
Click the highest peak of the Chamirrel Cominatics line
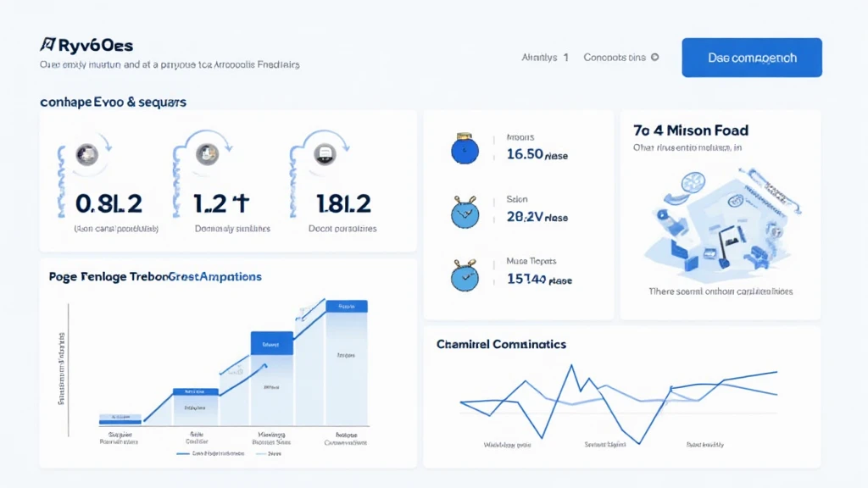573,367
